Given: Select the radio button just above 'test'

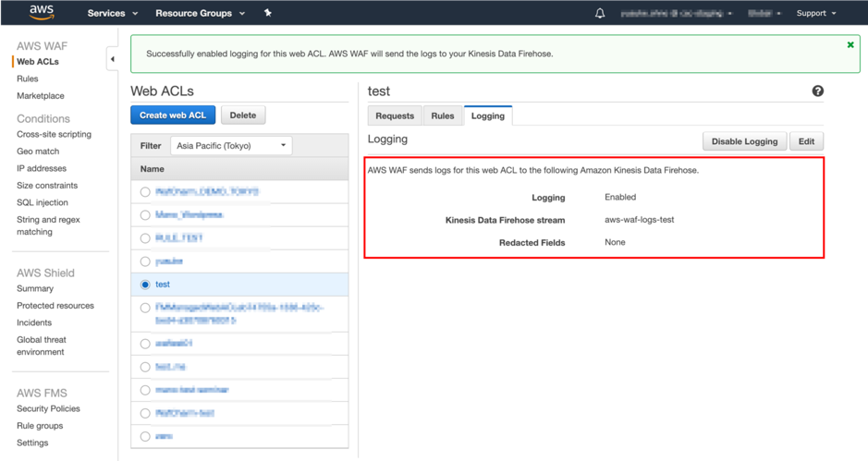Looking at the screenshot, I should click(x=145, y=261).
